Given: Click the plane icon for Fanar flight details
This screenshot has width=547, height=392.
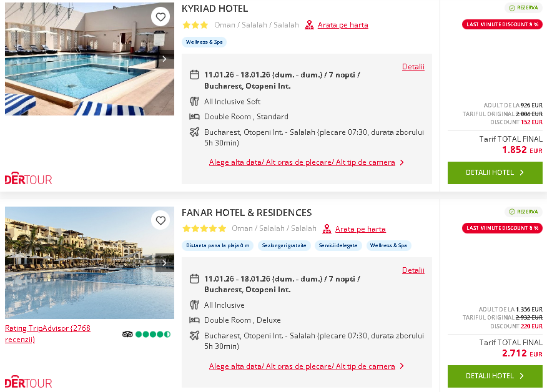Looking at the screenshot, I should (x=194, y=336).
